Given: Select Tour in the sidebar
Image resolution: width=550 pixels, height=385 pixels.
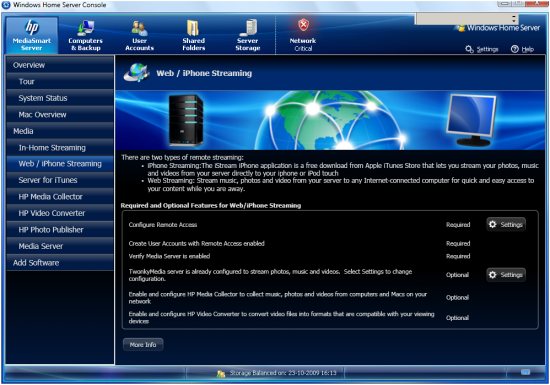Looking at the screenshot, I should 60,81.
